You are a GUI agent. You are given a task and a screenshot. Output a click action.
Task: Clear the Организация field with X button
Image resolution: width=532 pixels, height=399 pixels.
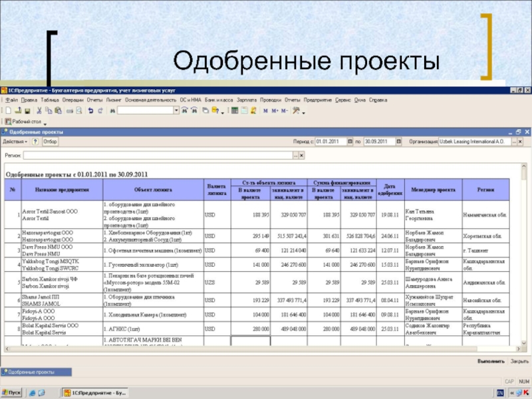tap(520, 142)
